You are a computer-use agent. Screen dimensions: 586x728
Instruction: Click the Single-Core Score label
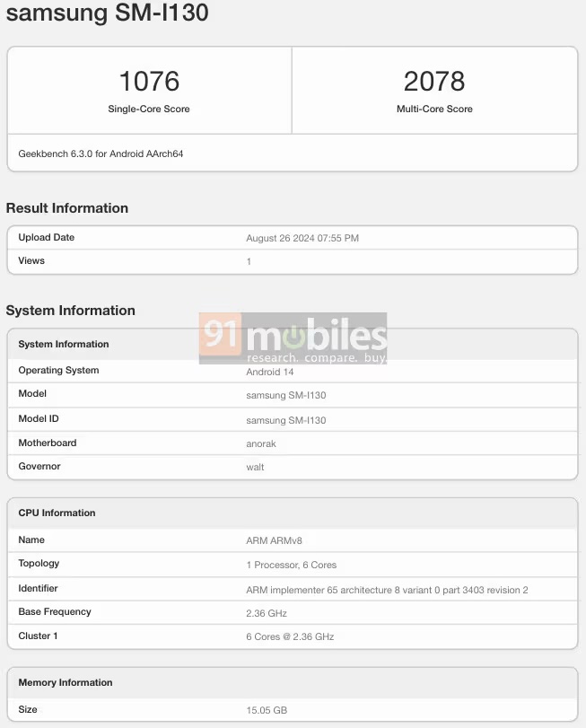149,109
